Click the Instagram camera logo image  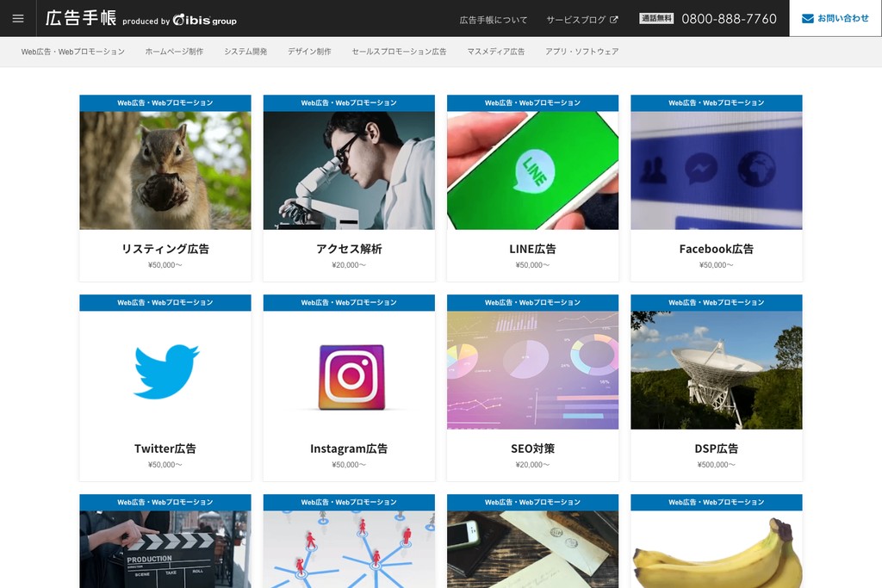tap(351, 377)
